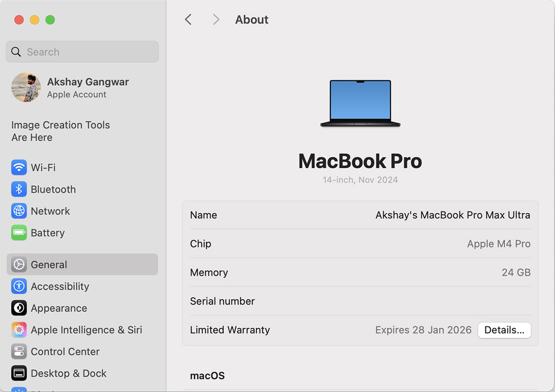Open warranty Details

504,330
